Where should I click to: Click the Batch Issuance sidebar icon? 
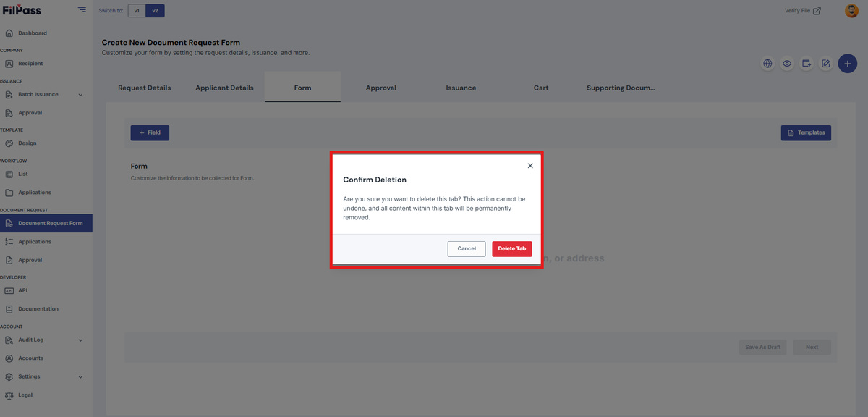pos(9,95)
